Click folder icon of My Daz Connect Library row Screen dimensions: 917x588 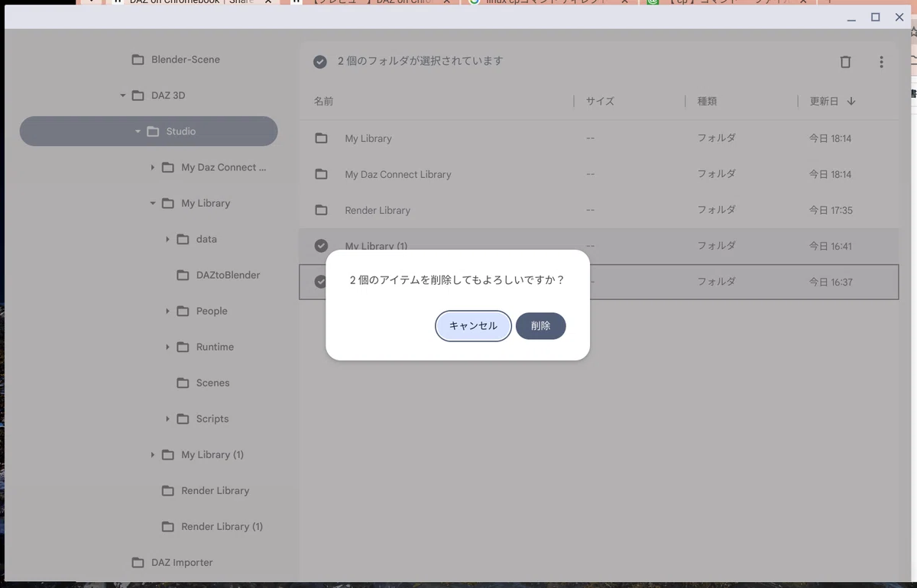coord(321,174)
